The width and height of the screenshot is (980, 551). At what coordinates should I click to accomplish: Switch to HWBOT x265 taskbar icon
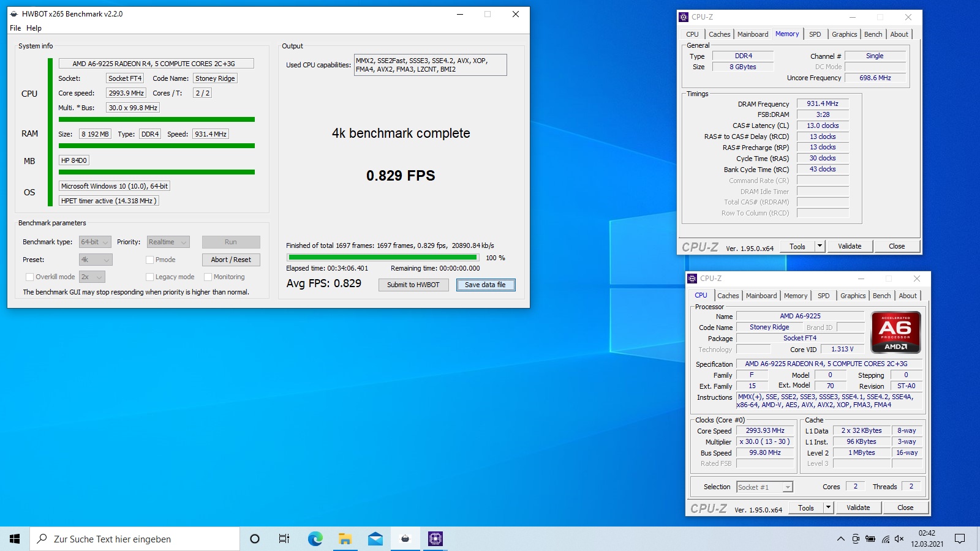(405, 539)
